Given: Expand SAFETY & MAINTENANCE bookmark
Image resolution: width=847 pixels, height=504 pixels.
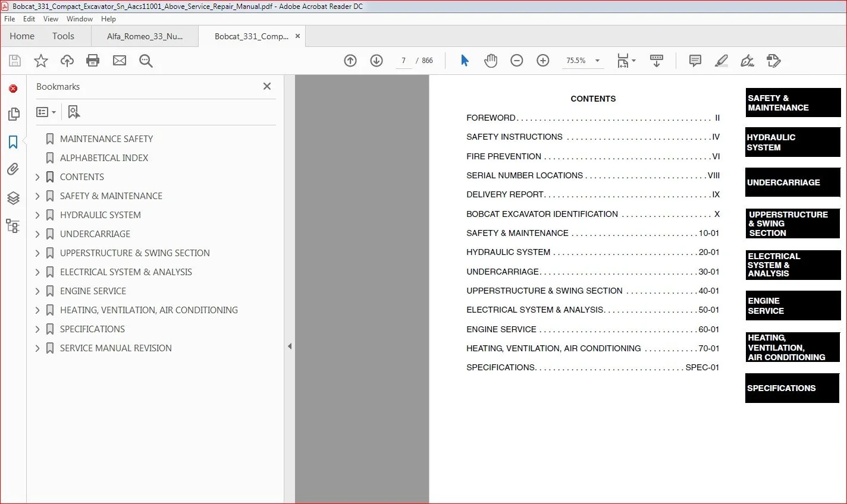Looking at the screenshot, I should 37,196.
